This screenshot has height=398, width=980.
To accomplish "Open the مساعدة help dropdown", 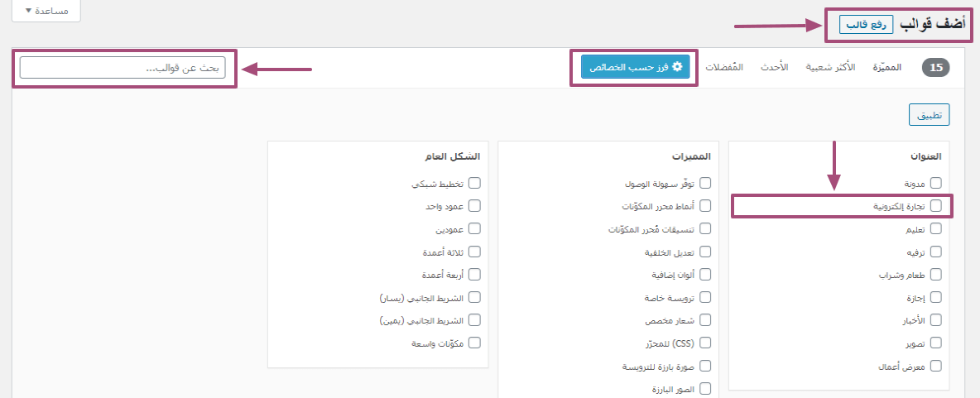I will (x=46, y=12).
